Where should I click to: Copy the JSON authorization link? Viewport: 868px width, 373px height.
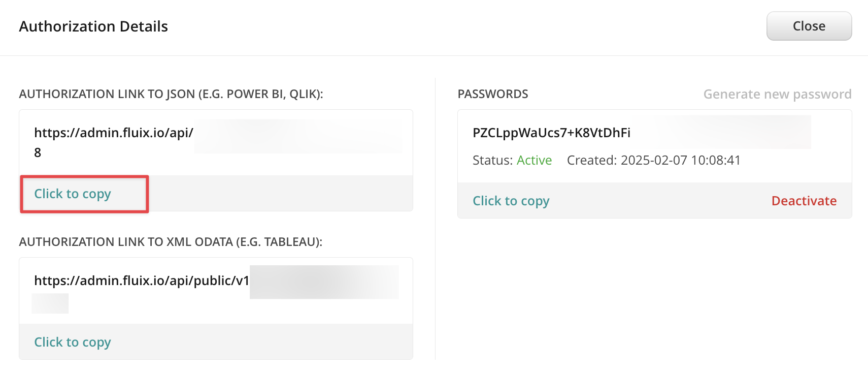(x=73, y=194)
